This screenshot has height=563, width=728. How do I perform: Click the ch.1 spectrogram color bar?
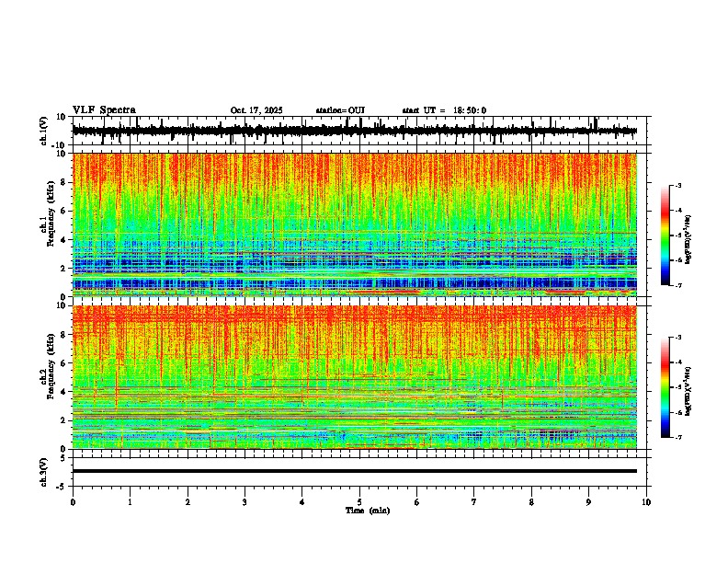coord(665,236)
